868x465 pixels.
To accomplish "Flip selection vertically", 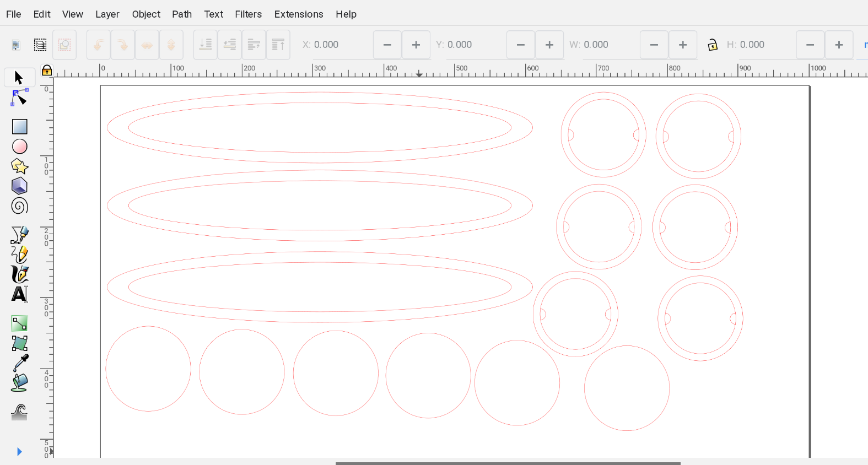I will coord(171,45).
